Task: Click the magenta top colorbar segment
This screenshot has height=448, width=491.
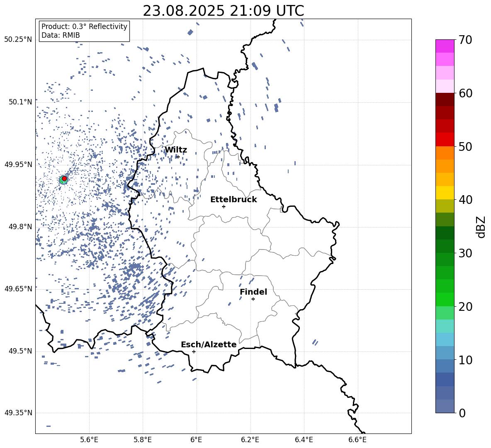Action: (x=445, y=46)
